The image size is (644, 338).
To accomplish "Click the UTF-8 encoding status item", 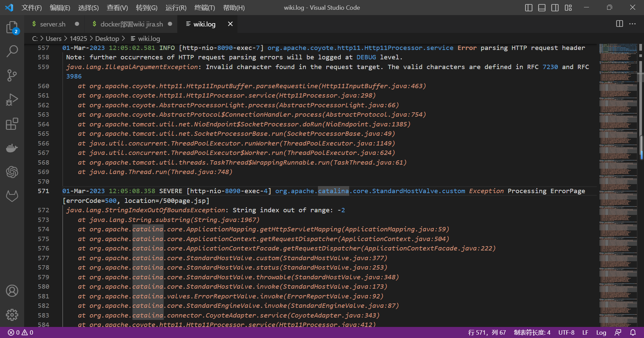I will [x=566, y=333].
